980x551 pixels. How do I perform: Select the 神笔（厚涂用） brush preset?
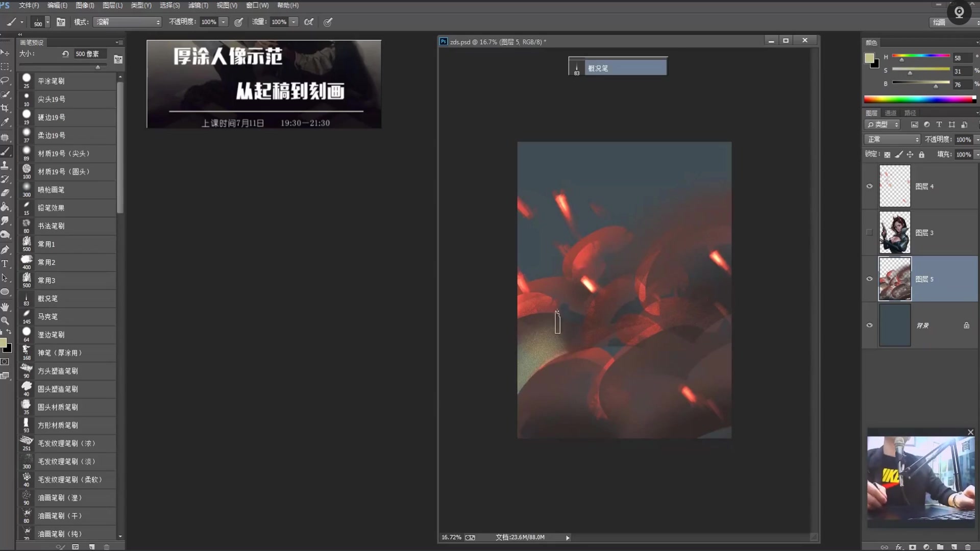click(67, 353)
